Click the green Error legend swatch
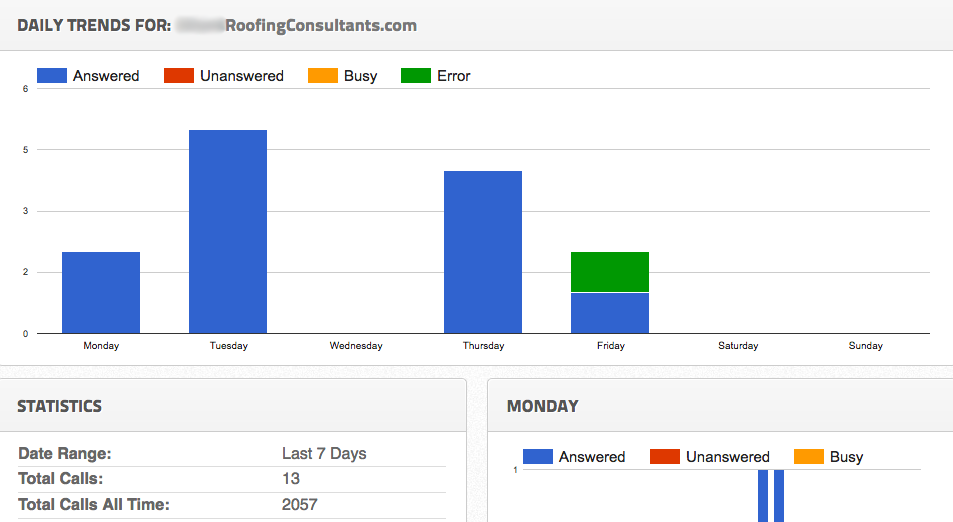This screenshot has width=953, height=522. coord(415,76)
